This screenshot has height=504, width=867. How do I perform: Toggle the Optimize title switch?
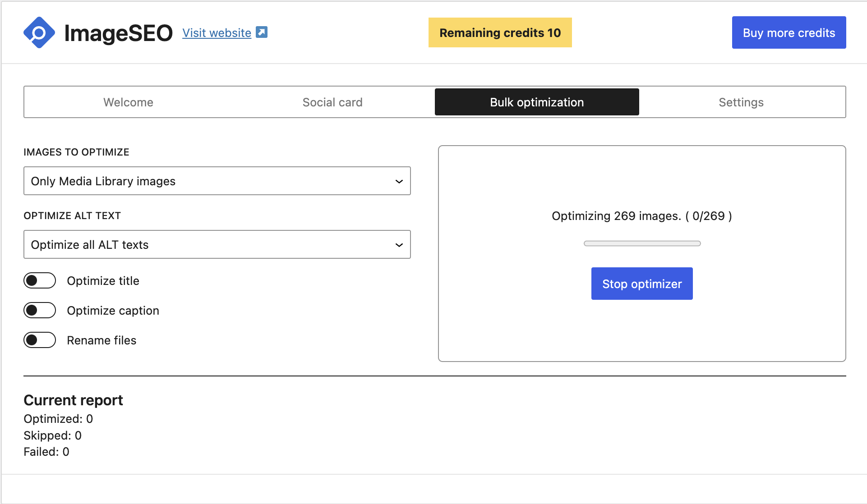(x=40, y=280)
